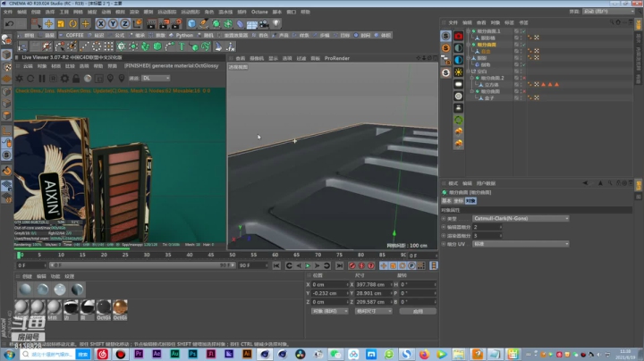The width and height of the screenshot is (644, 361).
Task: Activate the Scale tool
Action: click(x=61, y=23)
